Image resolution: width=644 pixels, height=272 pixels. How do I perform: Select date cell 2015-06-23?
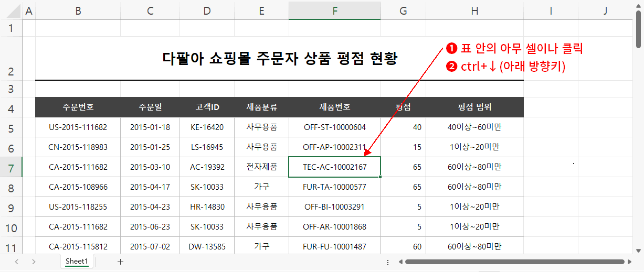[x=150, y=227]
